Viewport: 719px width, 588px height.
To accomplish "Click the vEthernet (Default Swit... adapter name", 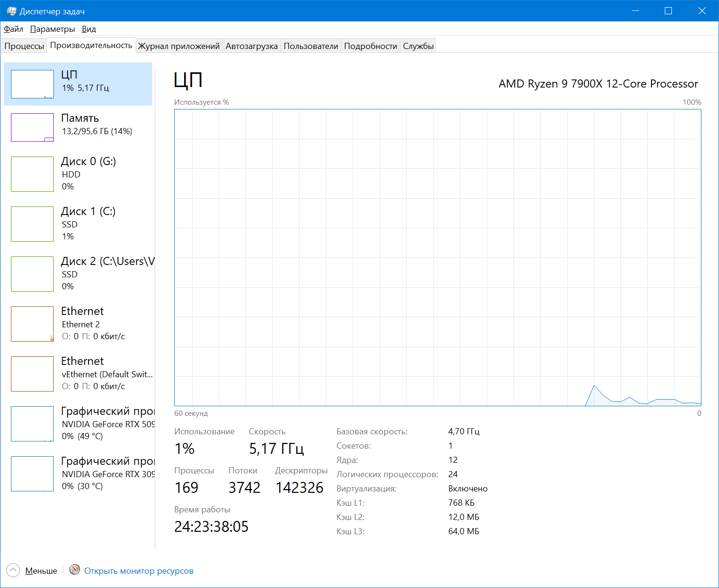I will click(x=107, y=374).
